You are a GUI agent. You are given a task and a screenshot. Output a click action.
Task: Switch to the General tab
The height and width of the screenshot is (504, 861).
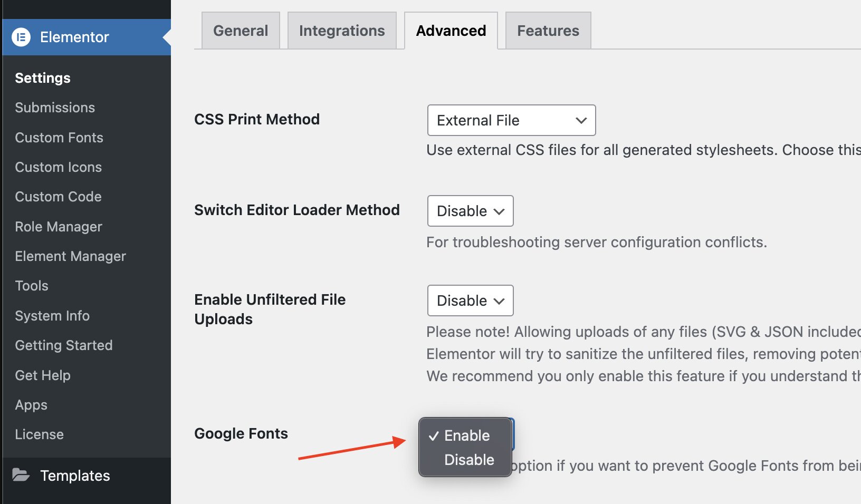click(240, 30)
